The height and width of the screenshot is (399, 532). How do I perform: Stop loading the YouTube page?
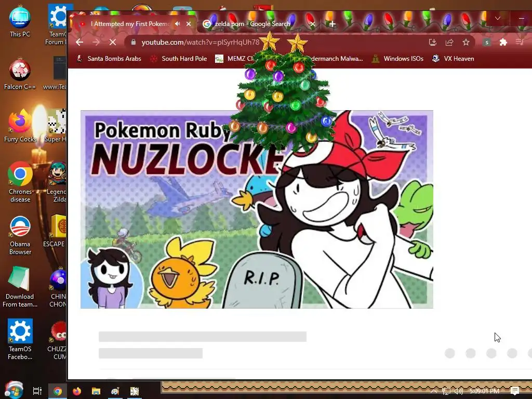113,42
